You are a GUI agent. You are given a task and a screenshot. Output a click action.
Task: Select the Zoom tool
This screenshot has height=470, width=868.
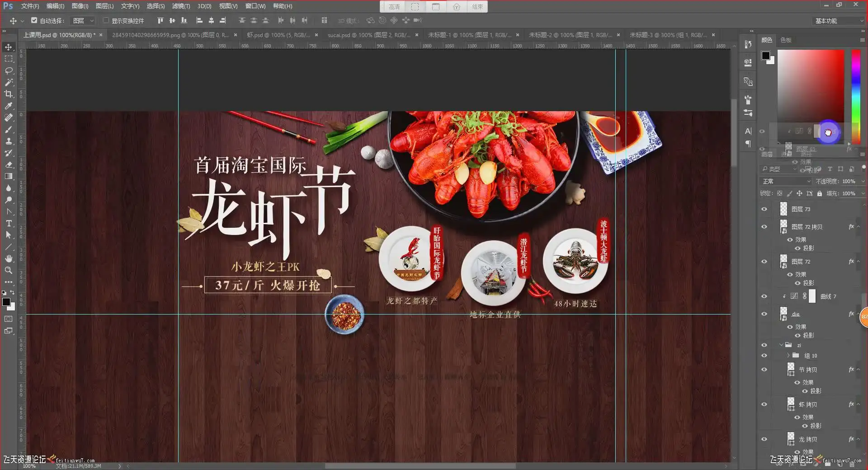[x=9, y=270]
